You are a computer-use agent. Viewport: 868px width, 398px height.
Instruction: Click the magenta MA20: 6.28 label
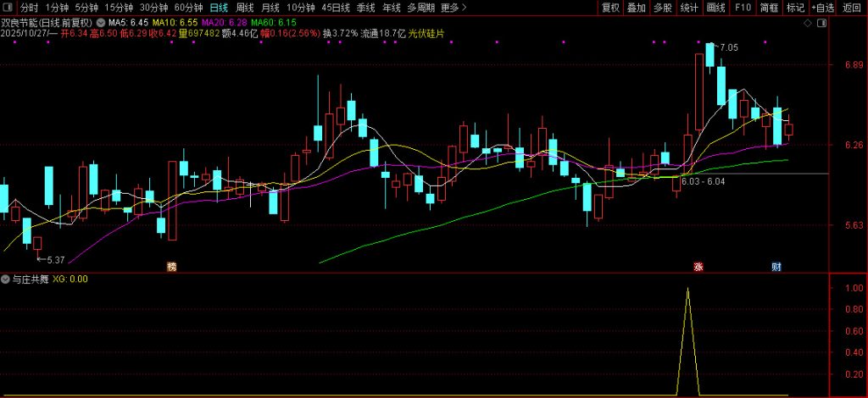pyautogui.click(x=224, y=23)
